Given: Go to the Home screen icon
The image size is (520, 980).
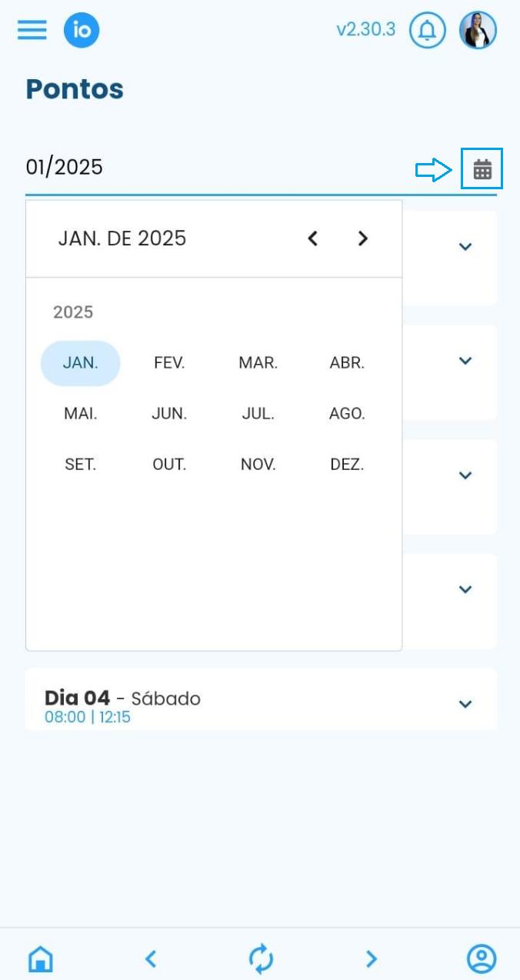Looking at the screenshot, I should (40, 958).
